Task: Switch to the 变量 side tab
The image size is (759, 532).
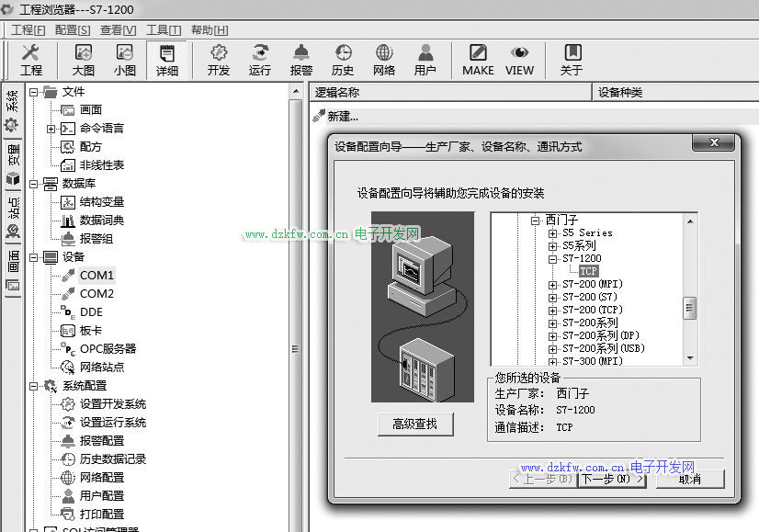Action: [13, 164]
